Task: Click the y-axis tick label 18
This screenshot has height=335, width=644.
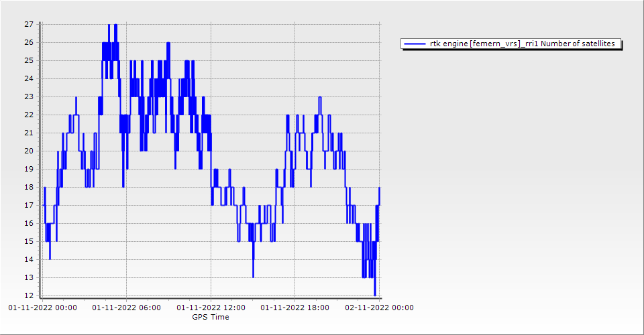Action: pos(29,187)
